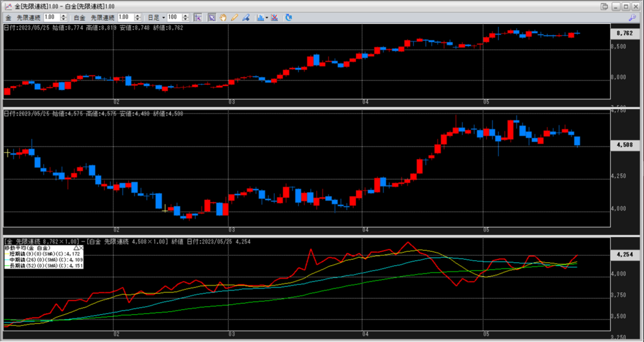Click the chart app icon in title bar
Screen dimensions: 644x342
click(x=8, y=6)
